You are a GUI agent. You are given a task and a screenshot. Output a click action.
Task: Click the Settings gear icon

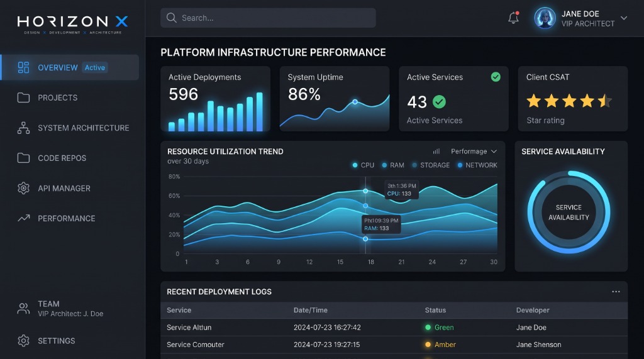pos(23,341)
